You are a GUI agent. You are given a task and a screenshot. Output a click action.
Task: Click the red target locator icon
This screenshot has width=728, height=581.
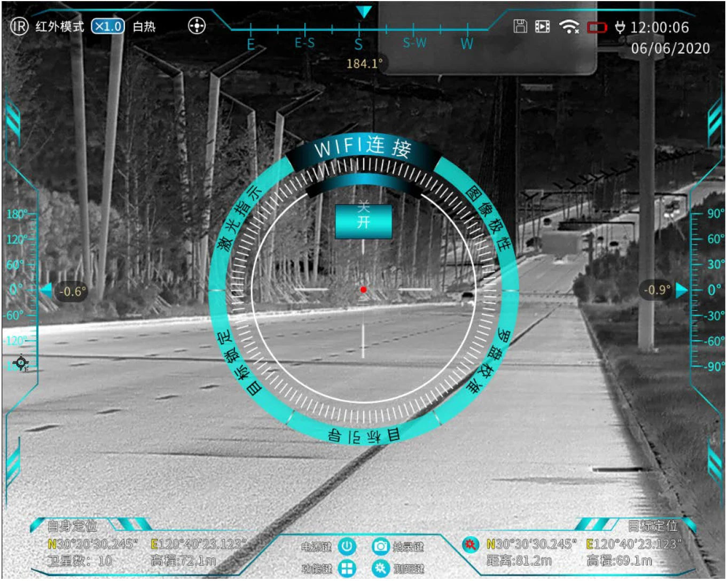pyautogui.click(x=470, y=544)
